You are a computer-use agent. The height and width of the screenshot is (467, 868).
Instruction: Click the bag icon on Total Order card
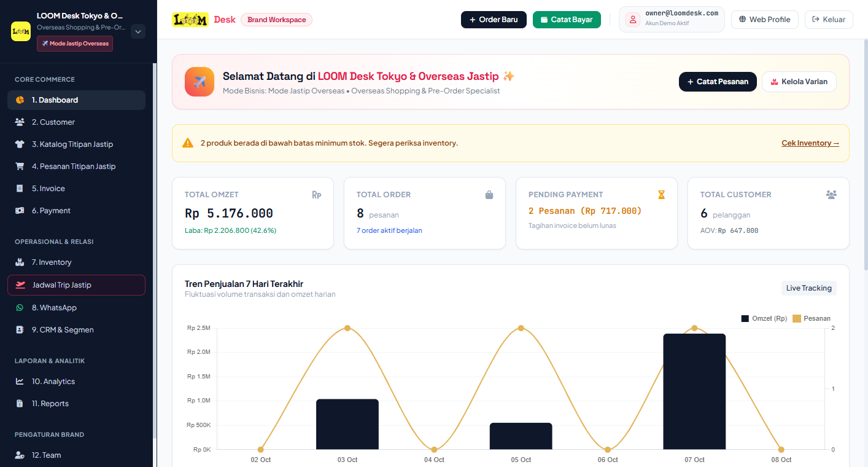pyautogui.click(x=489, y=195)
